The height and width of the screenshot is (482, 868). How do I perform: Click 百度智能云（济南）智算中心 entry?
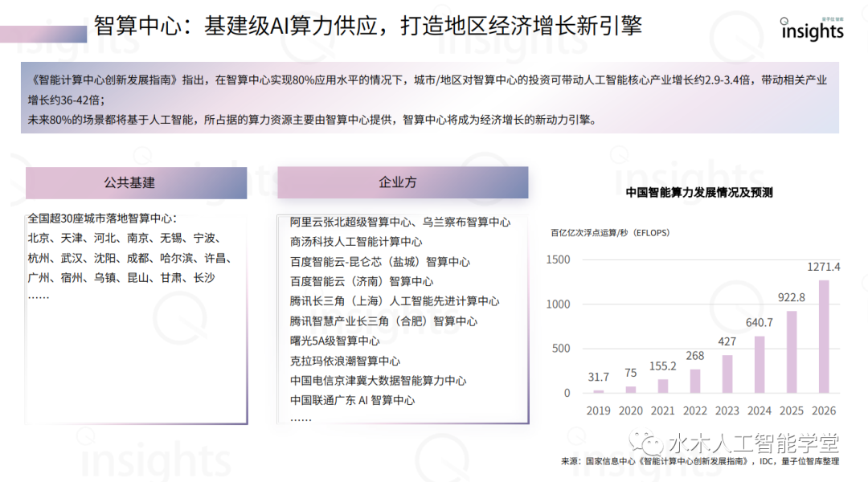(x=362, y=281)
